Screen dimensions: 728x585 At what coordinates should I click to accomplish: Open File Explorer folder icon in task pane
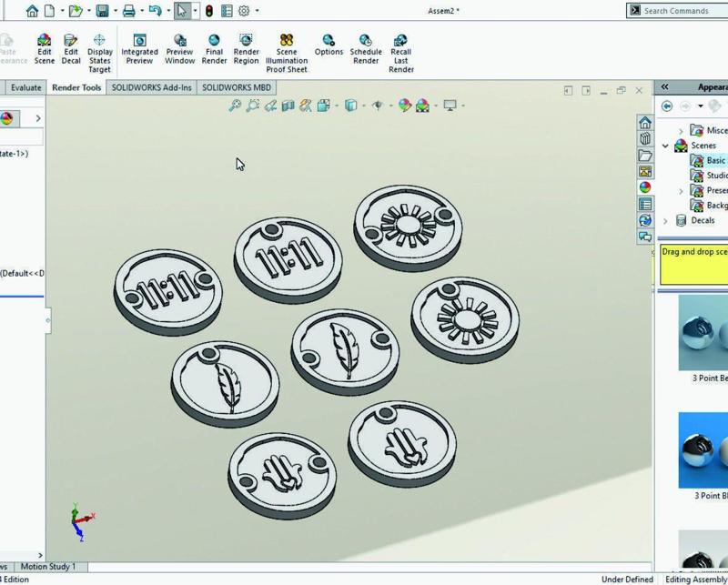[645, 155]
